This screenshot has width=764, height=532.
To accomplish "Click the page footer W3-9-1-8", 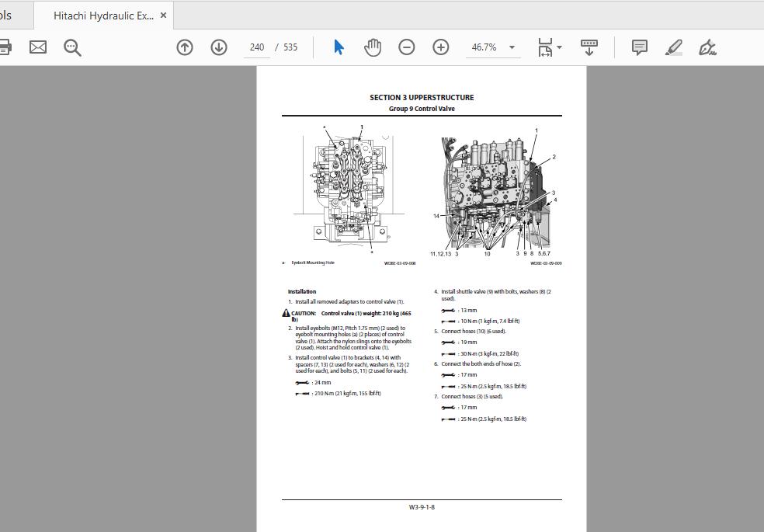I will 422,507.
